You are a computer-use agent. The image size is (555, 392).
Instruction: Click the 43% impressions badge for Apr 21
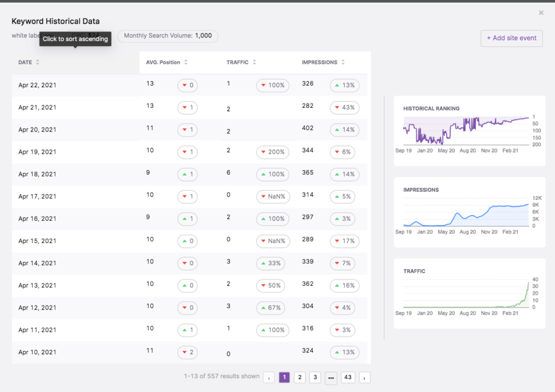(x=344, y=107)
